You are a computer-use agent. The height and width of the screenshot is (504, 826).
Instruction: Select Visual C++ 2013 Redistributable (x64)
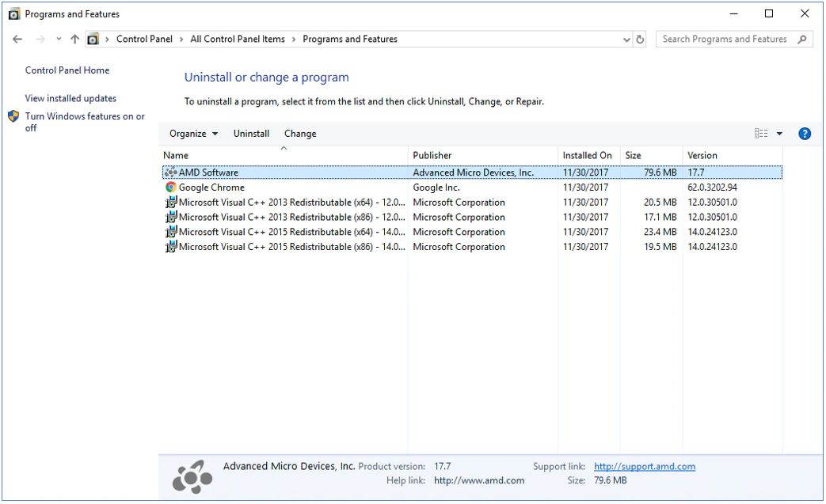(472, 203)
